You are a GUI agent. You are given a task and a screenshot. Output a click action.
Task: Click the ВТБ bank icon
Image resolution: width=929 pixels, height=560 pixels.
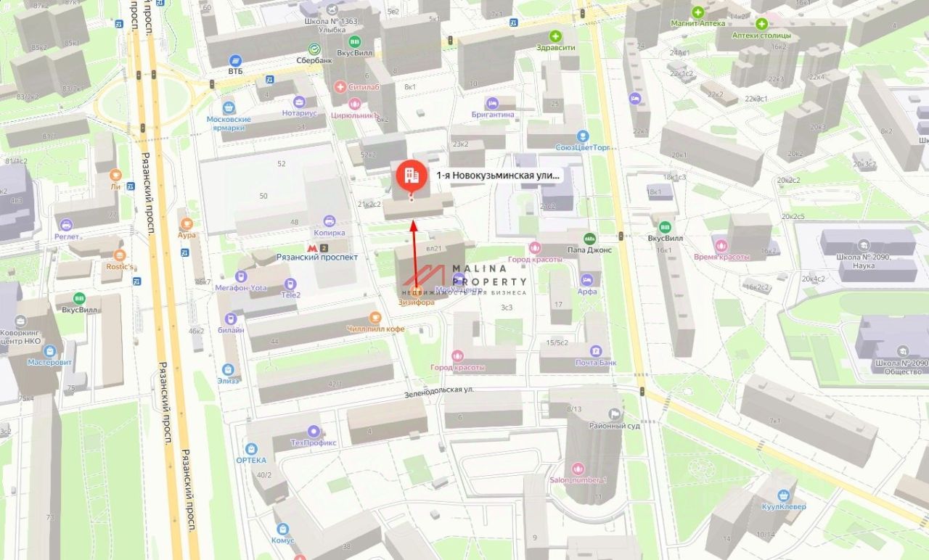[x=235, y=61]
